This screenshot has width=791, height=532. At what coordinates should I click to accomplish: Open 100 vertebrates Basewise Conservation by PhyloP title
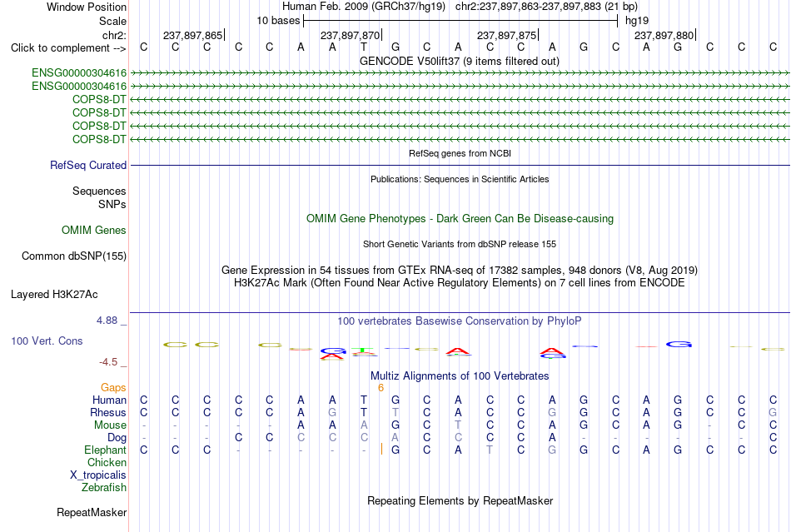click(x=460, y=321)
